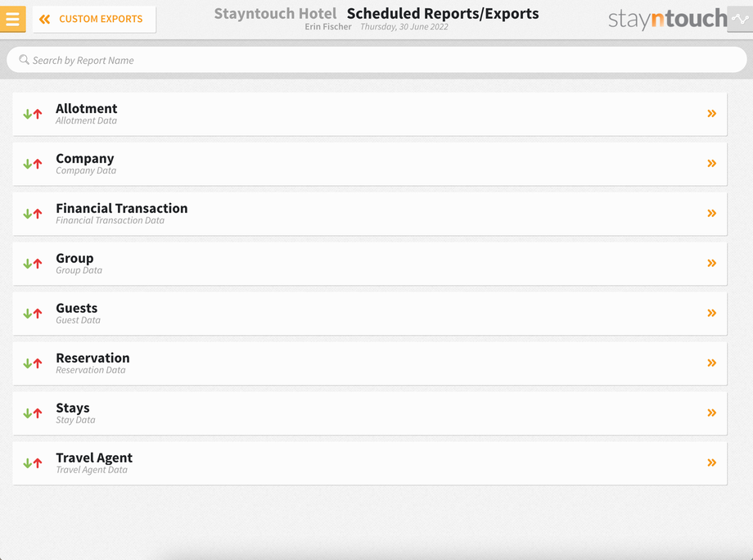Click the search magnifier icon
The image size is (753, 560).
[24, 60]
